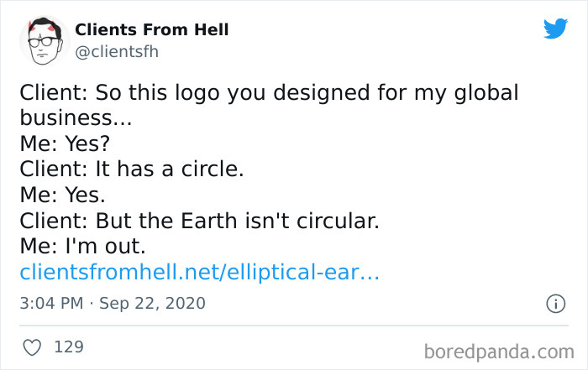Click the 129 likes count
Viewport: 588px width, 370px height.
(69, 346)
